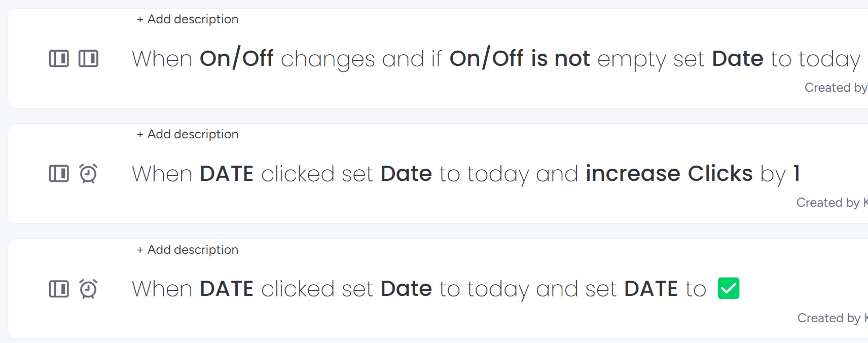Click the increment value '1' after 'by'

[797, 174]
